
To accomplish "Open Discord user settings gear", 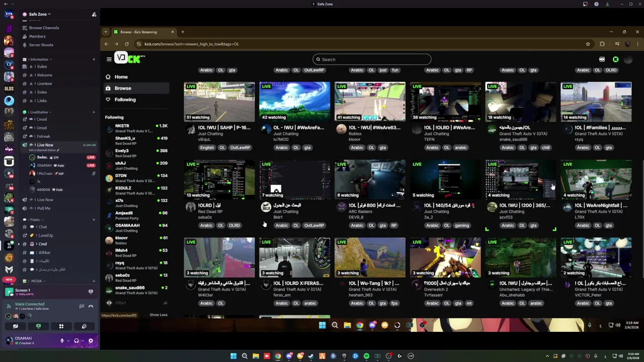I will [x=91, y=341].
